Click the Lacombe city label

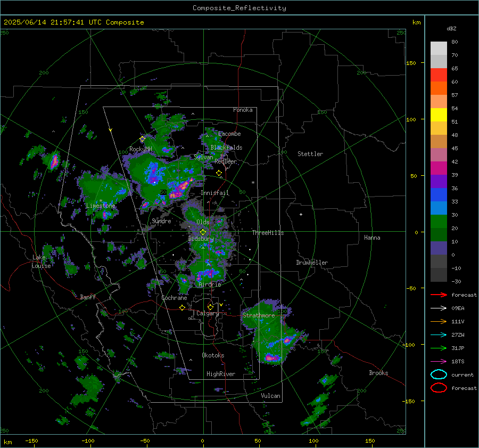click(229, 134)
